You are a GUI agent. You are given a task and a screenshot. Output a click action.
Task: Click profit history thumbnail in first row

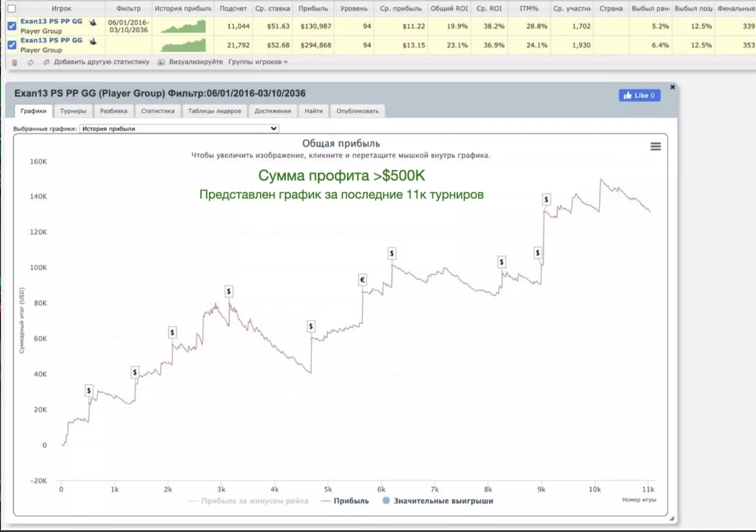183,26
